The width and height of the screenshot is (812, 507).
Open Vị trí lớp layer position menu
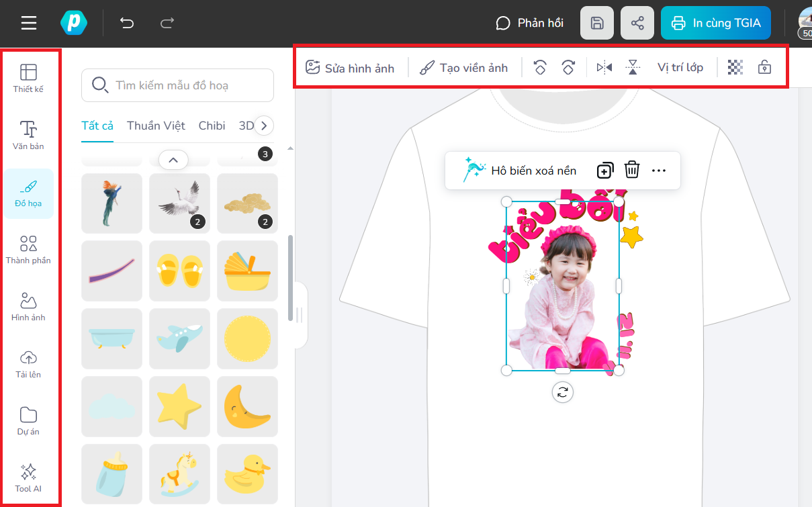coord(680,67)
